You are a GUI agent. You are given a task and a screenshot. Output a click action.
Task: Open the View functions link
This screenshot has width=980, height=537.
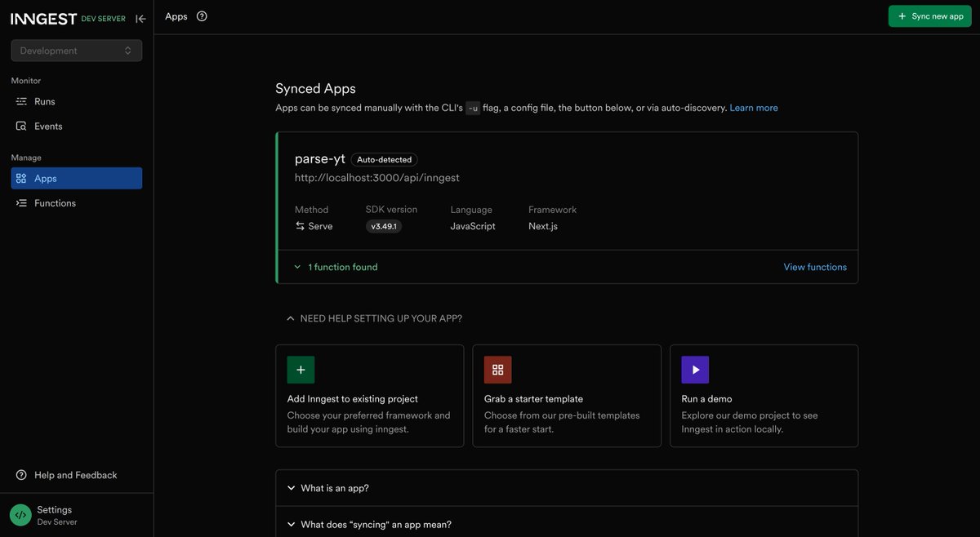(x=815, y=267)
